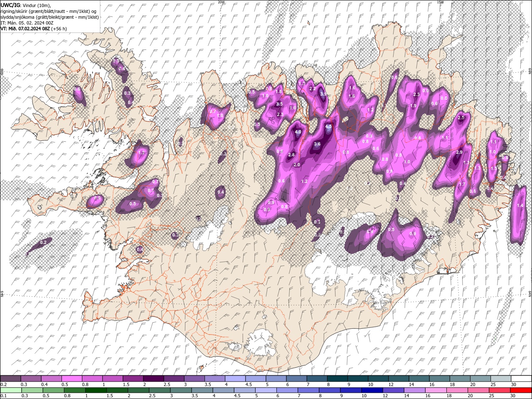Viewport: 532px width, 399px height.
Task: Click the "4.0" value on the map
Action: coord(298,132)
